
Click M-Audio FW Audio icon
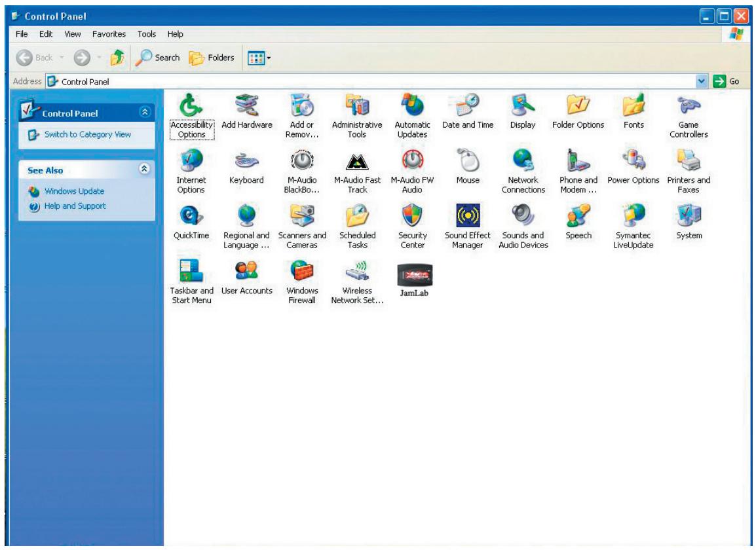click(x=412, y=160)
